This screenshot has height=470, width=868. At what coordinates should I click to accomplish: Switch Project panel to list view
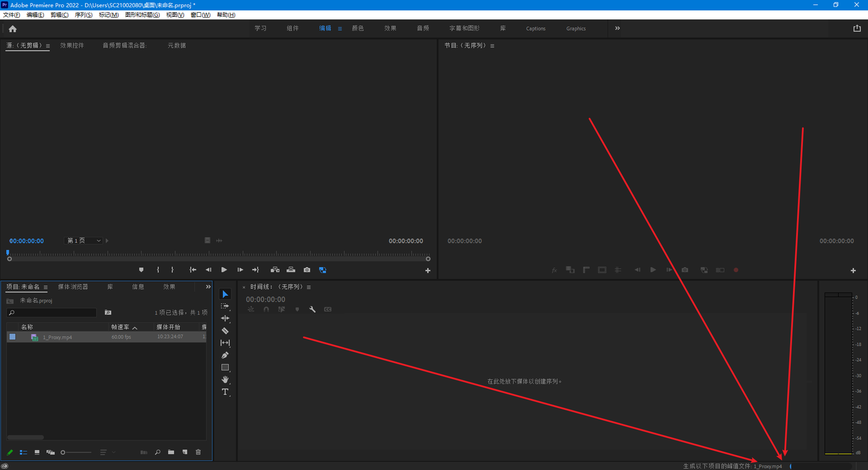point(24,452)
